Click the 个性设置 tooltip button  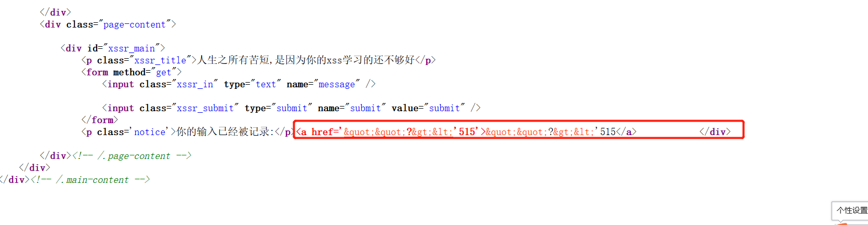(851, 210)
